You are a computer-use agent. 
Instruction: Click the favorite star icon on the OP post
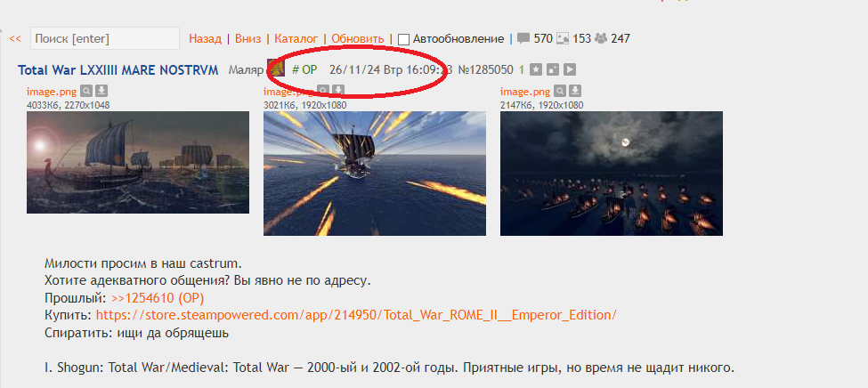[535, 69]
